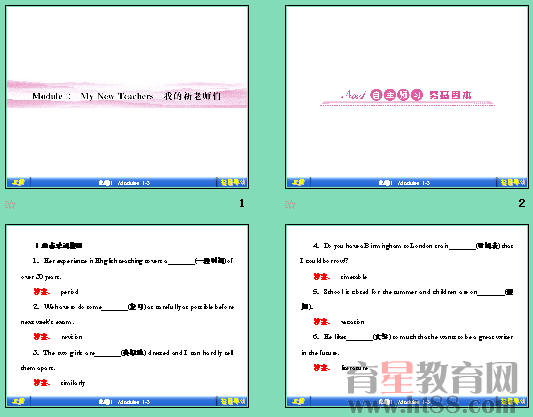This screenshot has height=417, width=533.
Task: Click the animation star icon below slide 1
Action: click(x=10, y=204)
